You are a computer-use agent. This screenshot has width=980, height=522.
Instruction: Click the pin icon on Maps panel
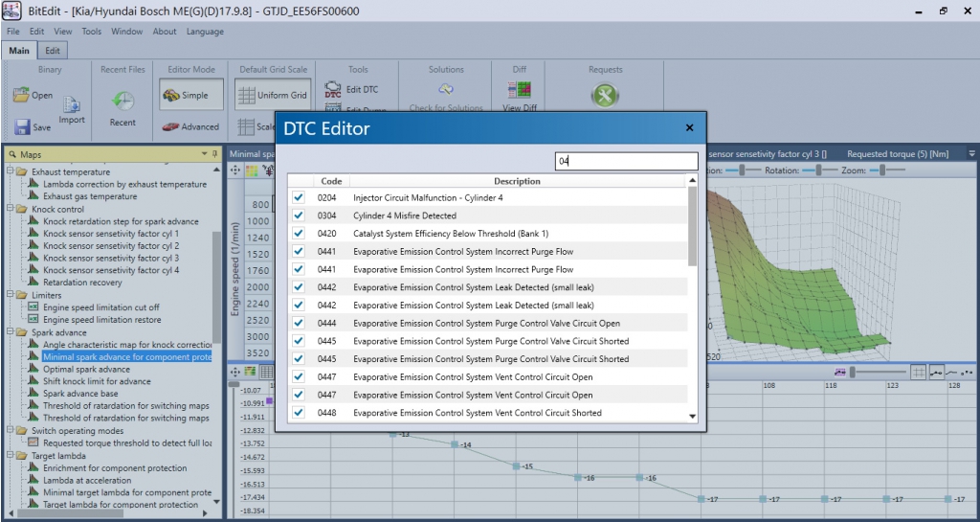coord(214,154)
